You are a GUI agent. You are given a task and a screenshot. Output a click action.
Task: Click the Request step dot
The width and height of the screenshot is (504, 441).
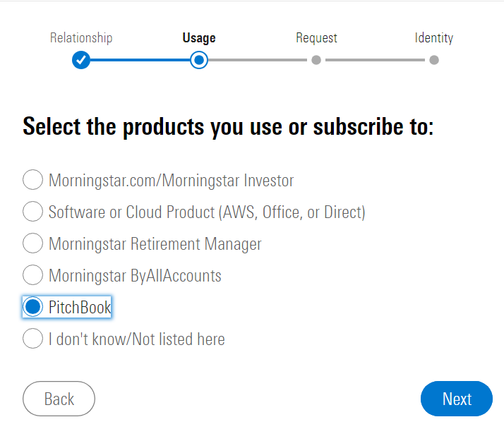click(x=316, y=60)
